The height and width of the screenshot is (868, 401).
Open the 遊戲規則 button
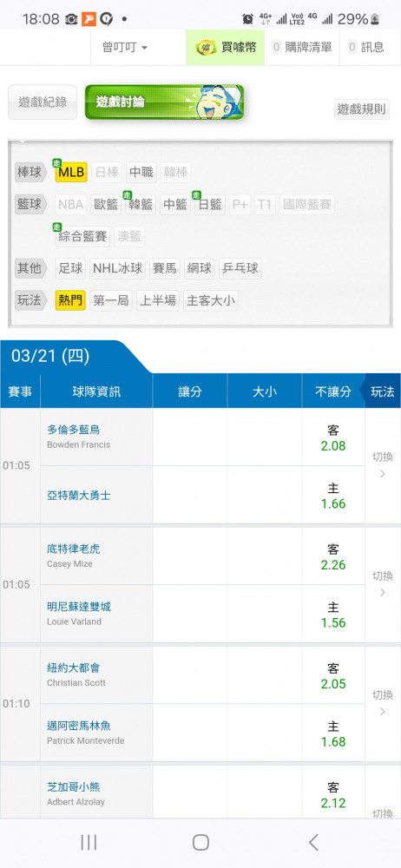tap(362, 109)
